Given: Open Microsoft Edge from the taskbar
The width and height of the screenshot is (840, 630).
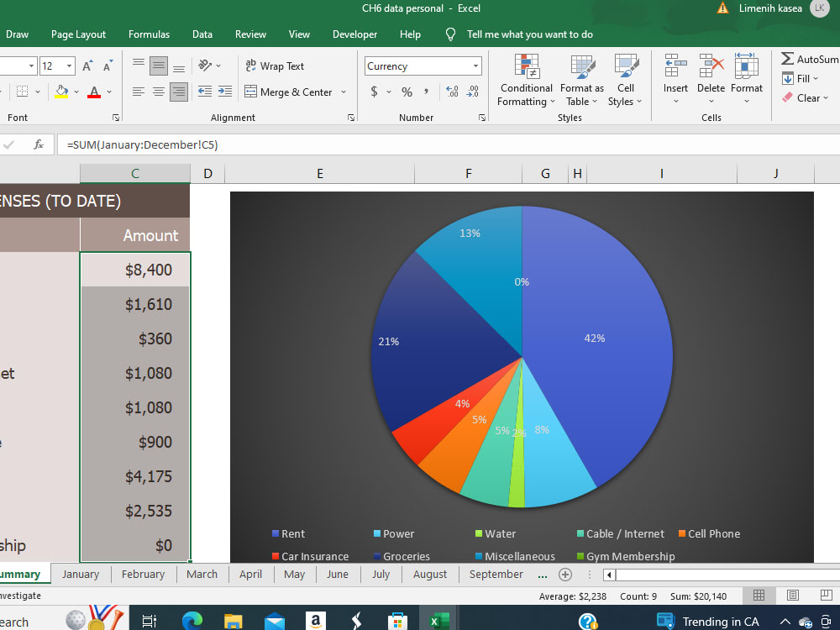Looking at the screenshot, I should (x=192, y=621).
